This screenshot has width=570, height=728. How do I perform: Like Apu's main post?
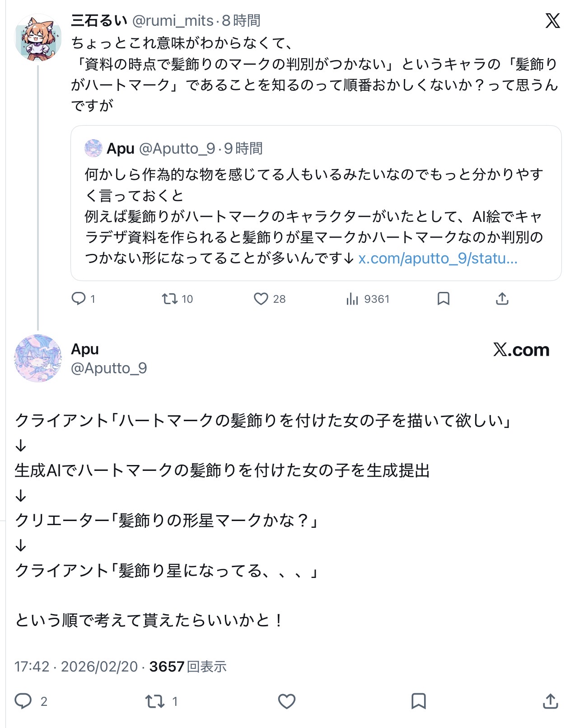pyautogui.click(x=286, y=701)
